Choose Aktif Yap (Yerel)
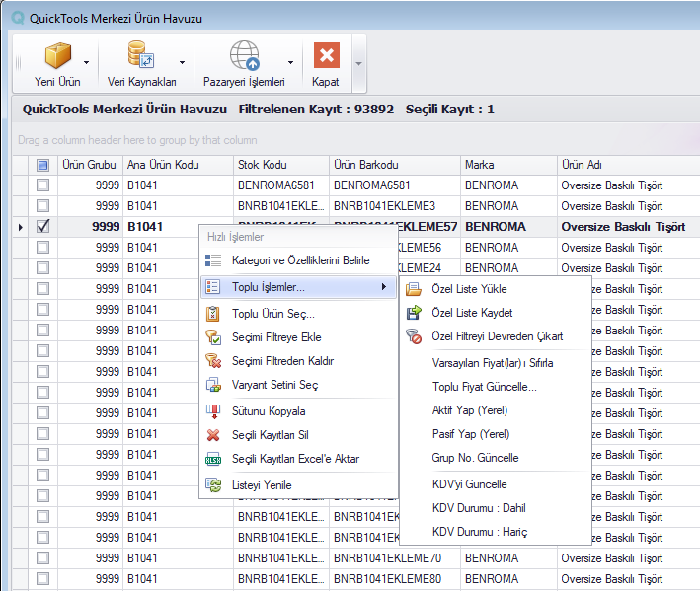Screen dimensions: 700x591 click(470, 410)
